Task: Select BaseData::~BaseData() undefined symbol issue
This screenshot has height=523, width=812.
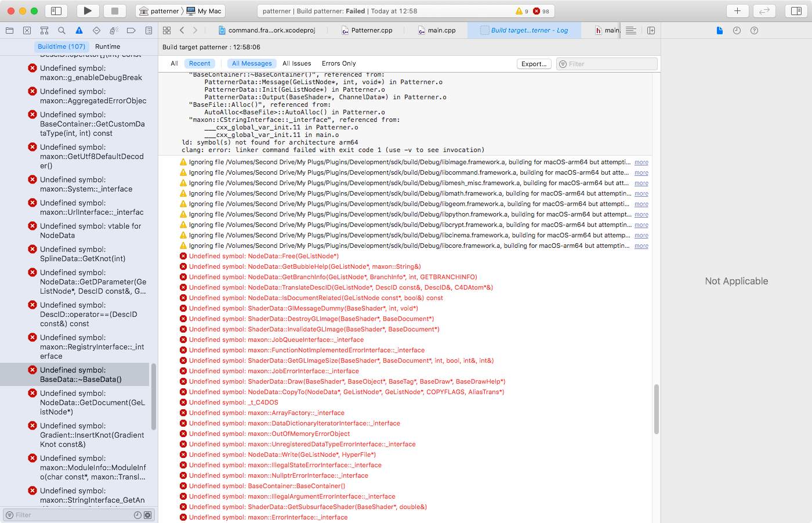Action: click(x=75, y=374)
